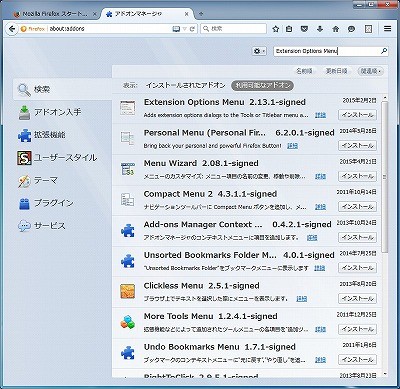This screenshot has width=400, height=389.
Task: Install Undo Bookmarks Menu add-on
Action: (x=357, y=360)
